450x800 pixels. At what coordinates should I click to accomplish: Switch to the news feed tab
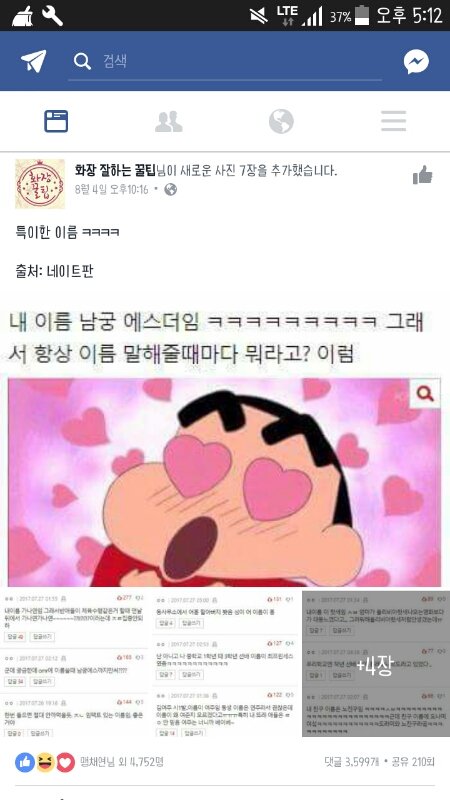[x=56, y=121]
